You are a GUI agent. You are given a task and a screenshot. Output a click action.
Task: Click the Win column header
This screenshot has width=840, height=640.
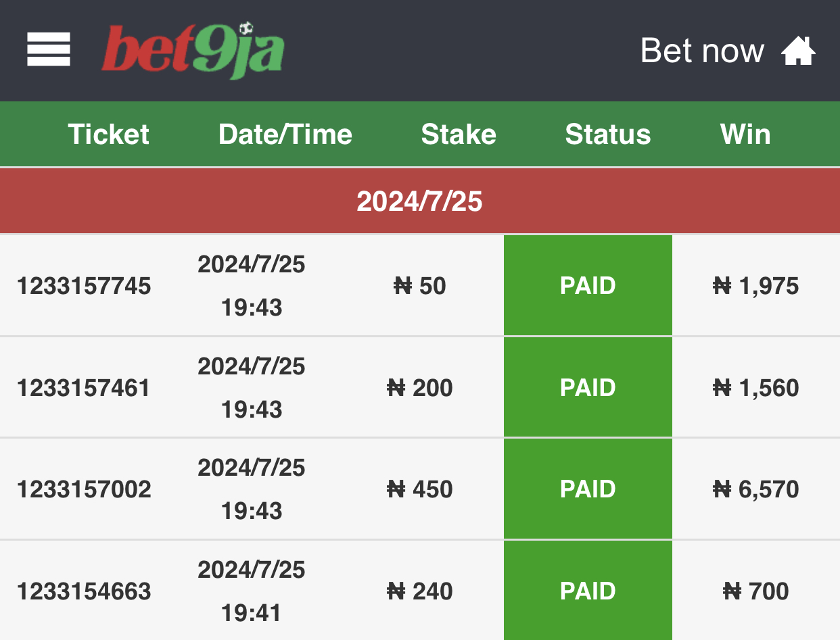745,134
